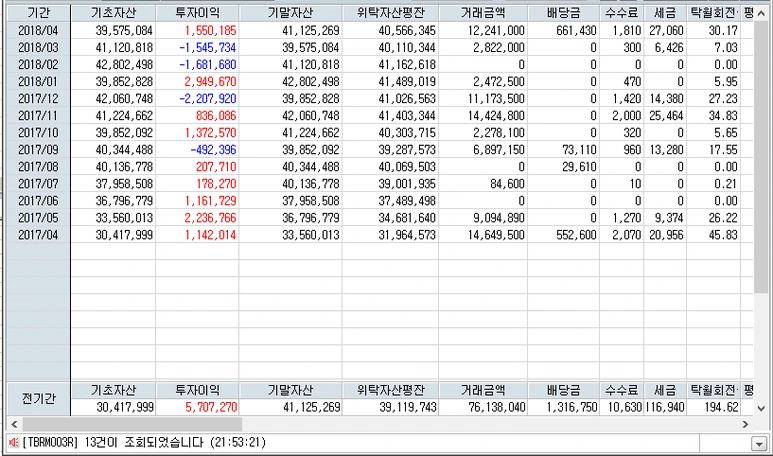
Task: Click the top 세금 column header
Action: 665,13
